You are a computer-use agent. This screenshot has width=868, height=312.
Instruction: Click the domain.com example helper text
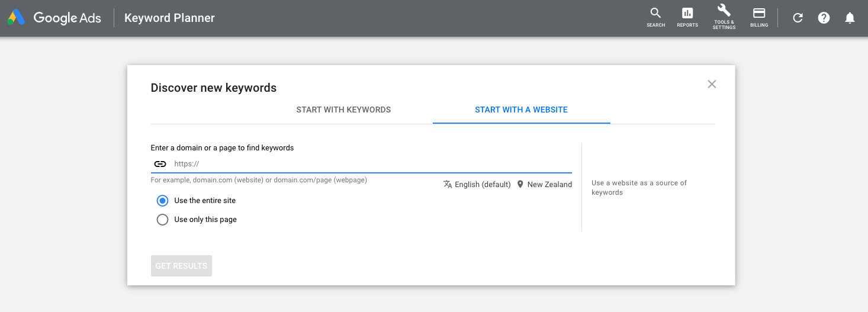click(259, 180)
